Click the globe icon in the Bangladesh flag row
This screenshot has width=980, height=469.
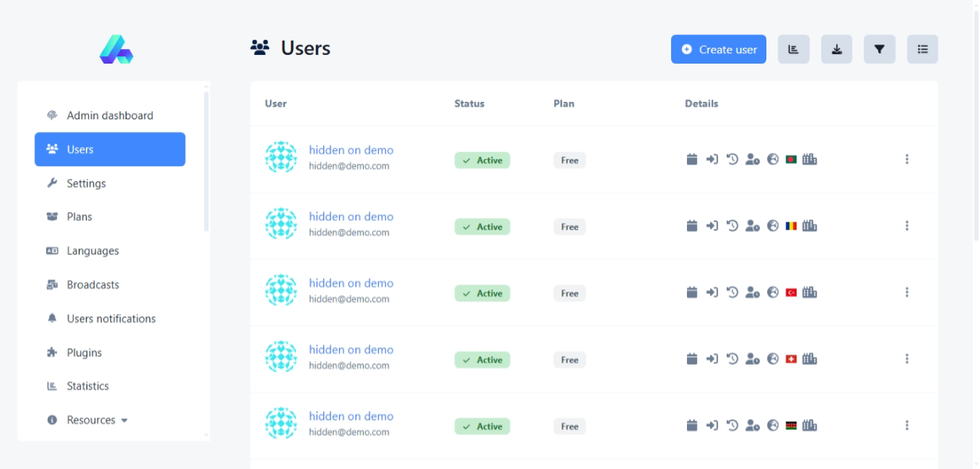[773, 160]
